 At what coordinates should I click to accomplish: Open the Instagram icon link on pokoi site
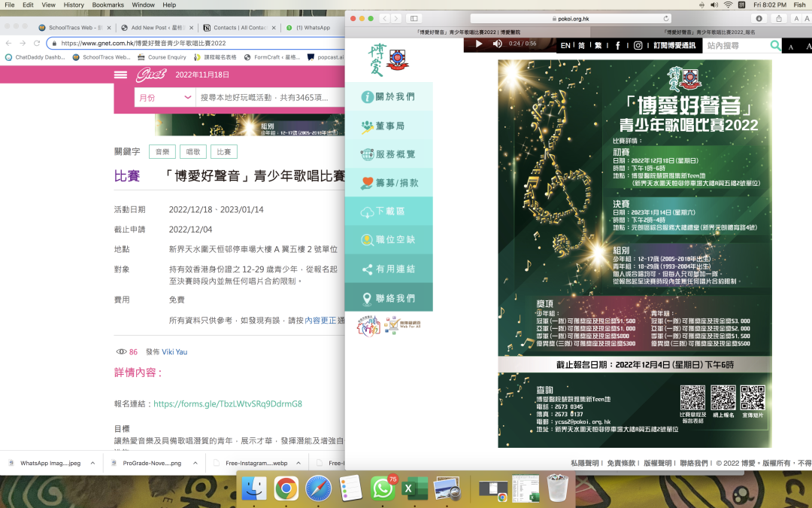pyautogui.click(x=638, y=46)
